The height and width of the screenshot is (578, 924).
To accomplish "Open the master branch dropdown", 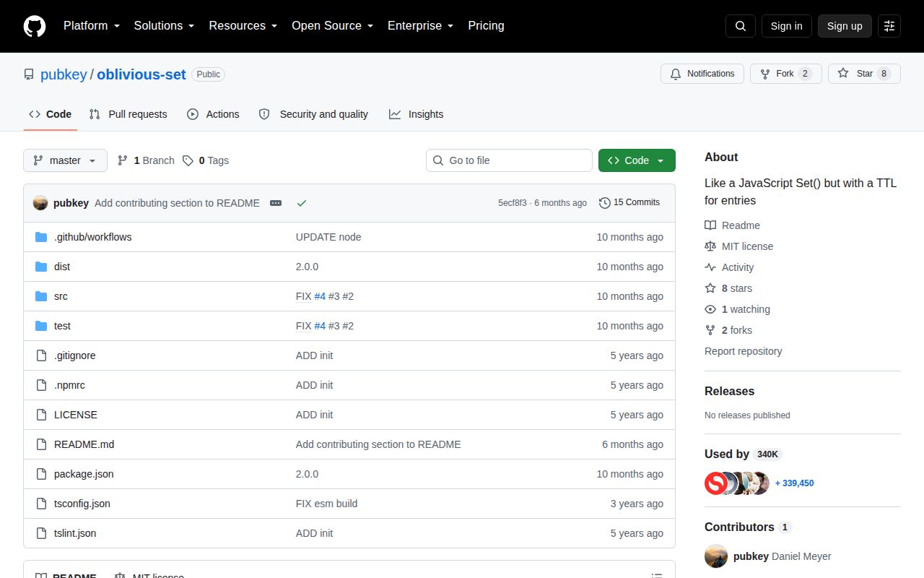I will point(65,160).
